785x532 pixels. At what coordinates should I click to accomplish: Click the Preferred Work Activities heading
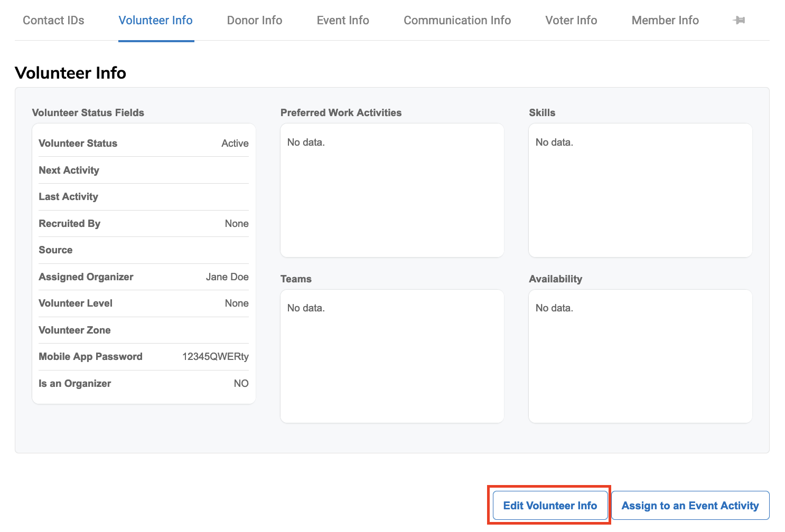point(341,113)
